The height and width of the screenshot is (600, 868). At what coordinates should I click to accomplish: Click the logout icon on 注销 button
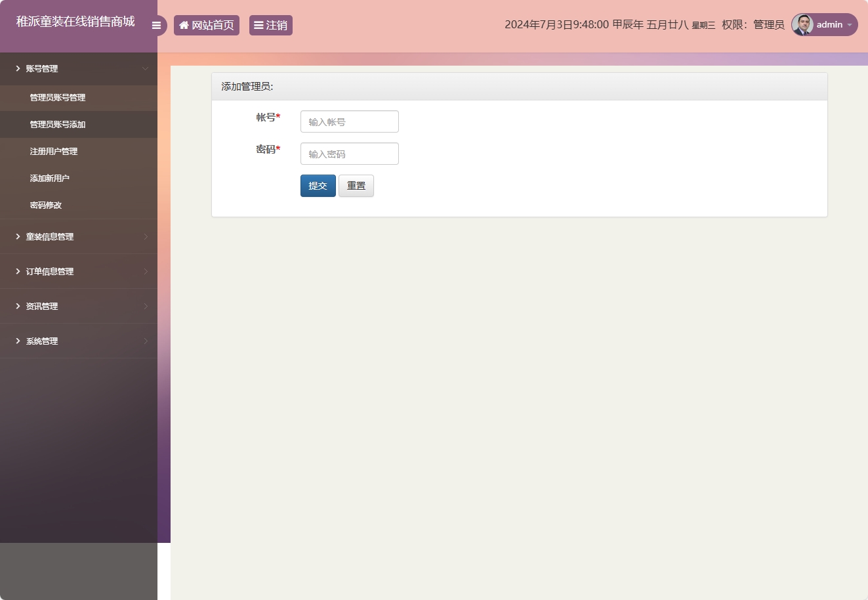(x=258, y=25)
